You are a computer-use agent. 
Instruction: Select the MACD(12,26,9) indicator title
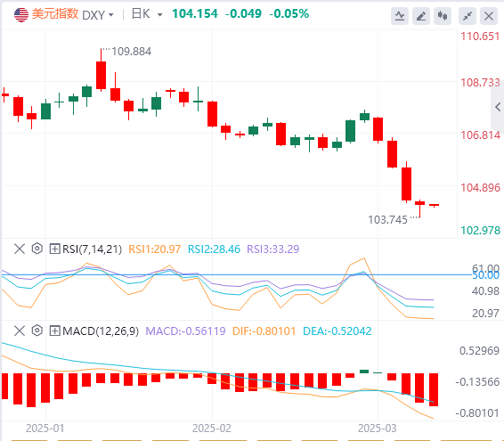[x=101, y=331]
